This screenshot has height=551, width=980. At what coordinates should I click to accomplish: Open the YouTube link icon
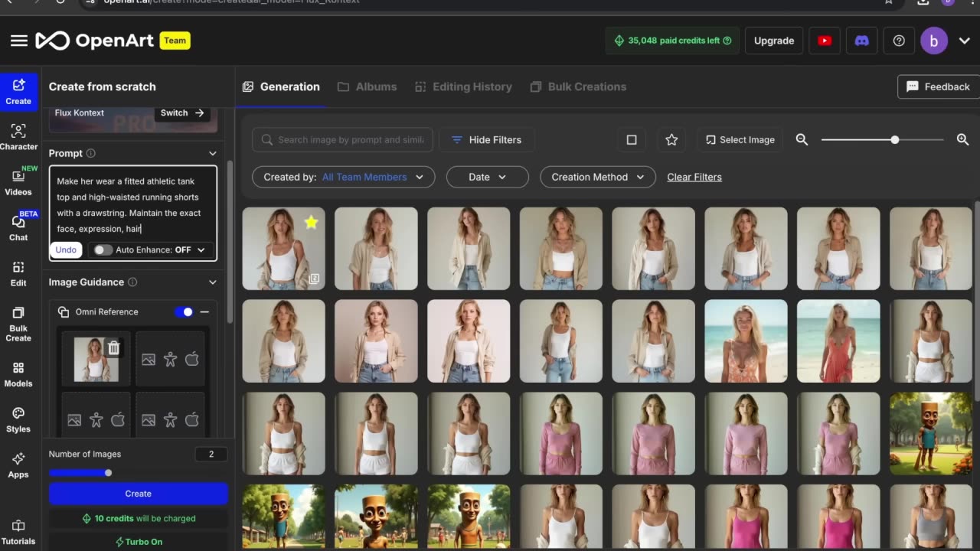click(825, 41)
